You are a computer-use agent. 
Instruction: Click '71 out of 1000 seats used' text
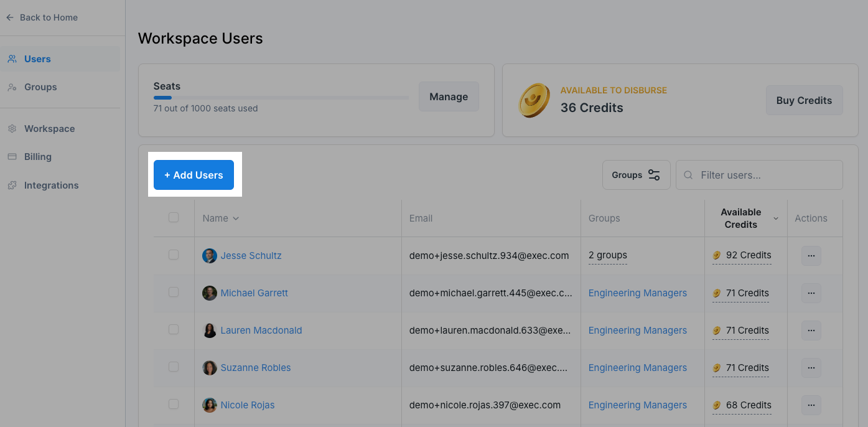[x=205, y=108]
